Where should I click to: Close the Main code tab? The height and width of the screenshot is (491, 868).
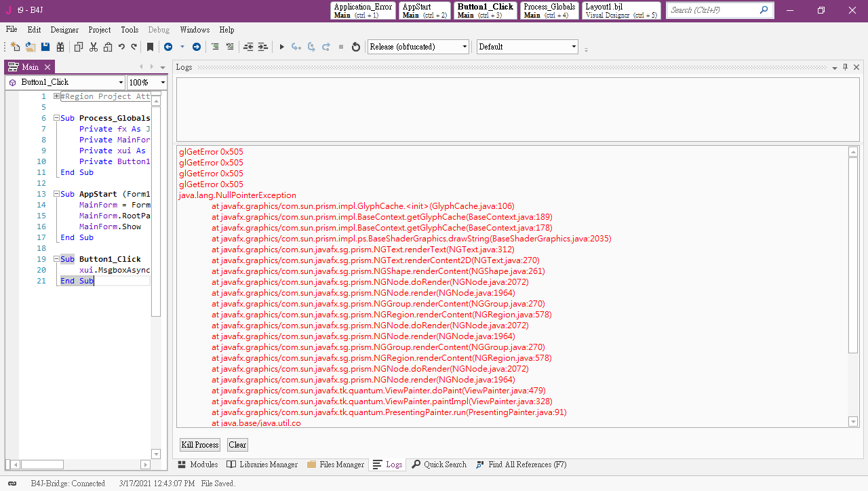pyautogui.click(x=47, y=67)
